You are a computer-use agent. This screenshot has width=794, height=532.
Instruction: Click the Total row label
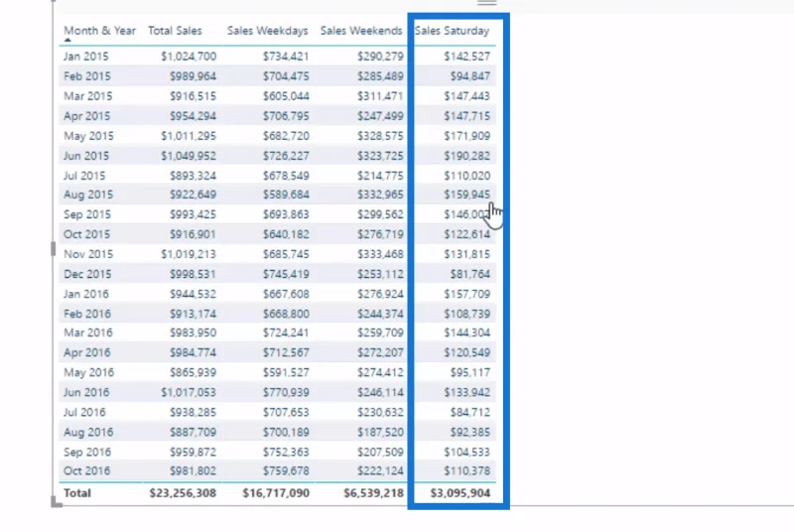click(77, 493)
